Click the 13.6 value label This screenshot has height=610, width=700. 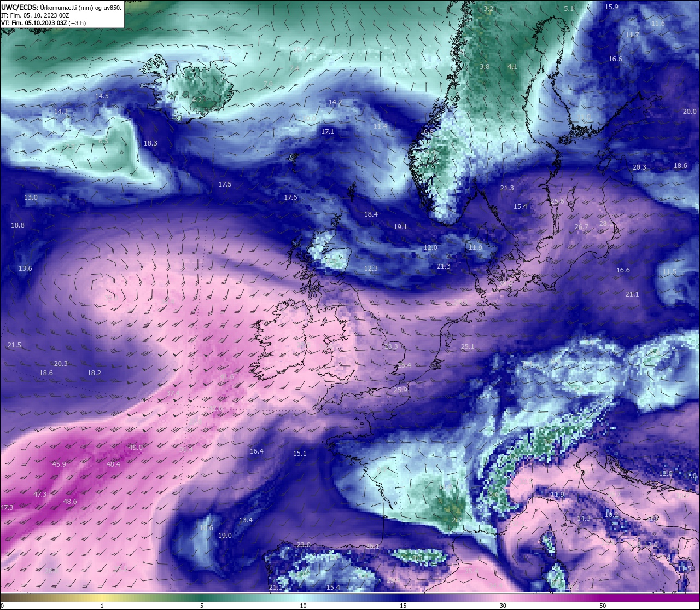click(25, 269)
